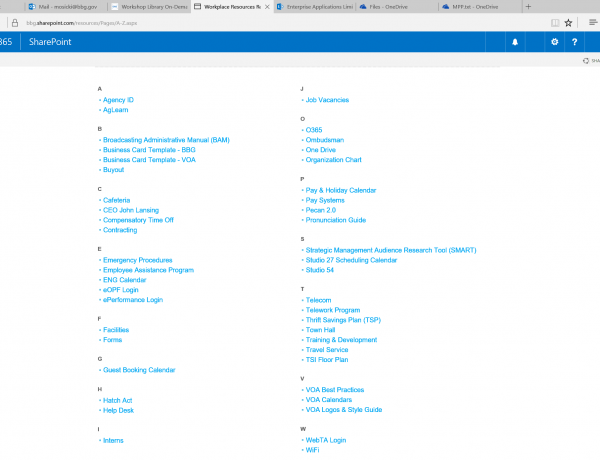Open the notifications bell icon
The width and height of the screenshot is (600, 460).
(515, 42)
